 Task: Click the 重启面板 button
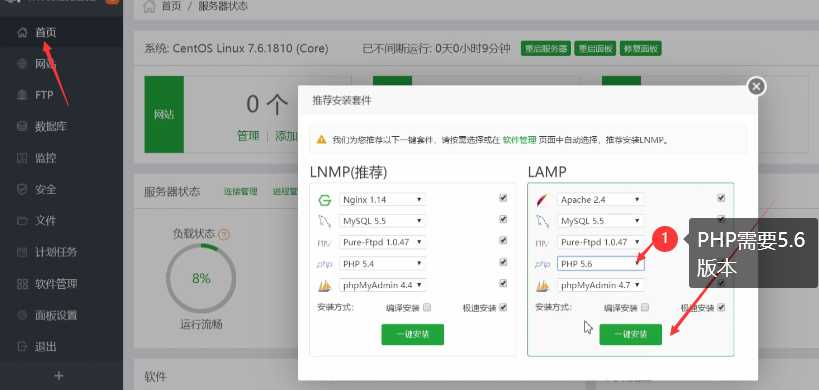595,49
